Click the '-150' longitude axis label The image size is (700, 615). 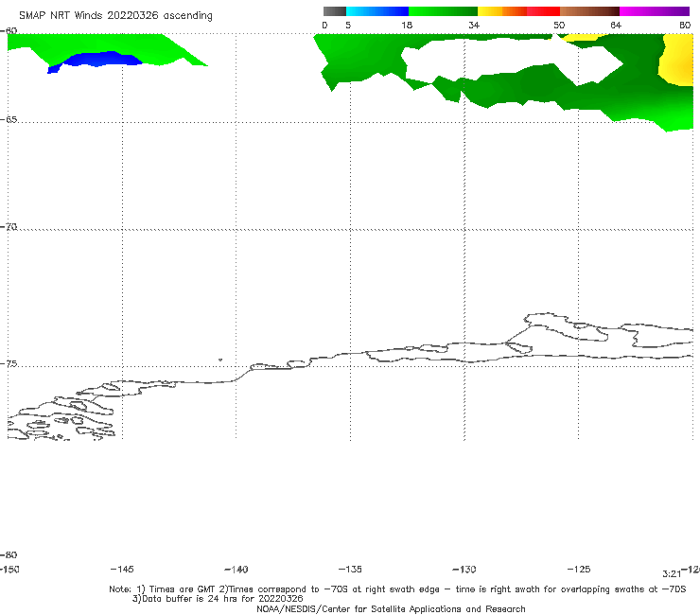[x=9, y=570]
